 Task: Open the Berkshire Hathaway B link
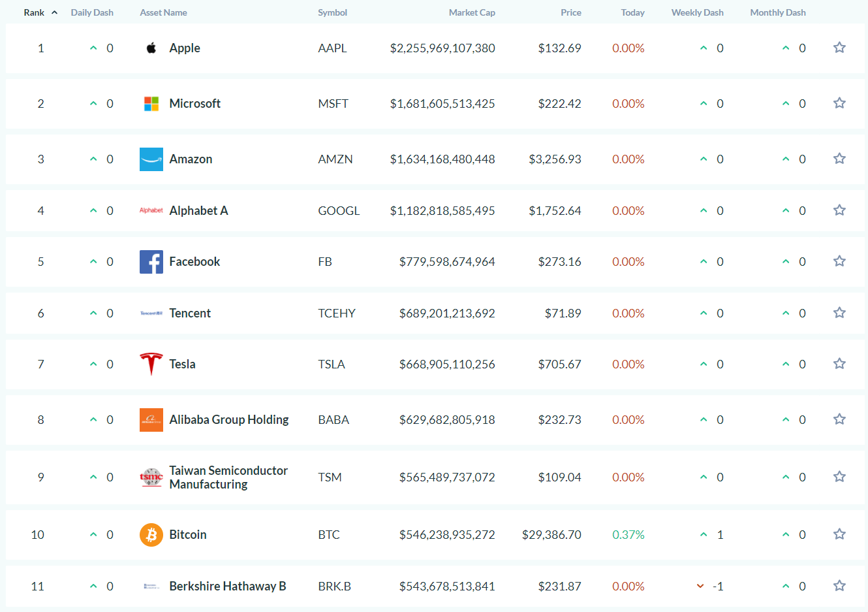227,587
